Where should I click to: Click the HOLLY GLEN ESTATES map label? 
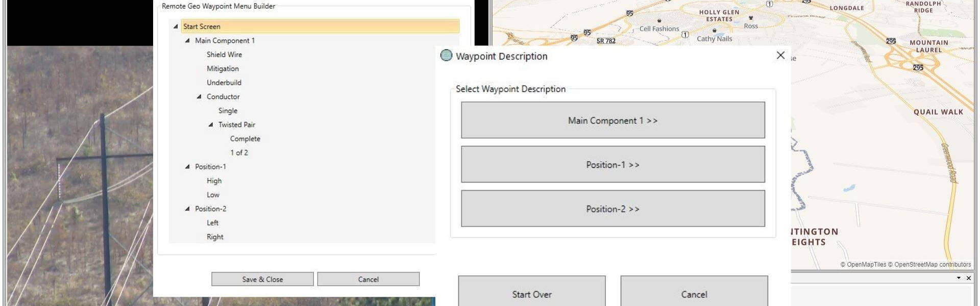coord(719,16)
